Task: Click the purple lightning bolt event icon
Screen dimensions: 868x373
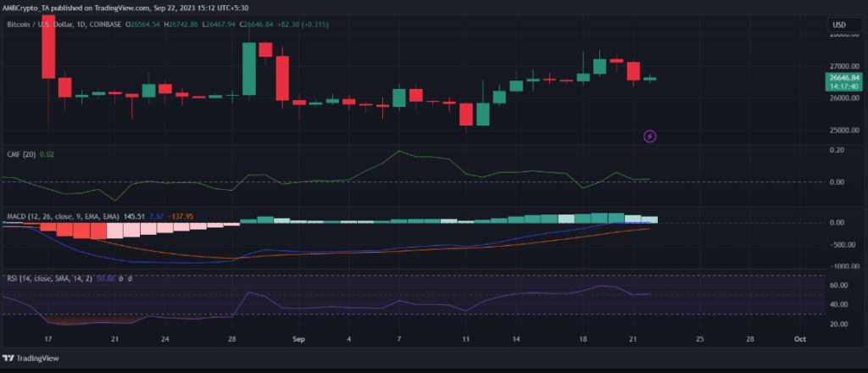Action: click(650, 136)
